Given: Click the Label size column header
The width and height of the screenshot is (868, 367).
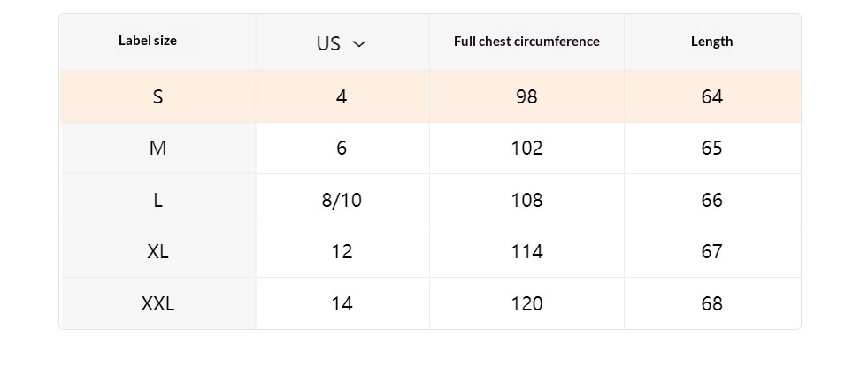Looking at the screenshot, I should tap(148, 41).
